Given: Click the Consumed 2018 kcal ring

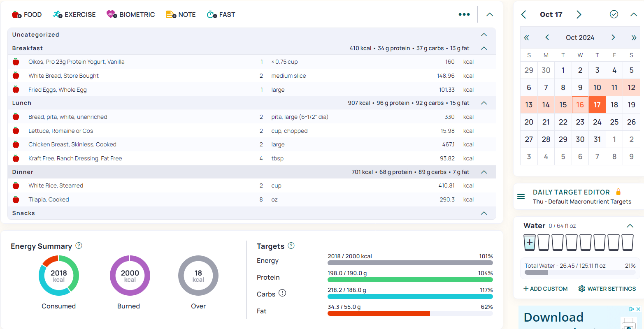Looking at the screenshot, I should tap(59, 276).
